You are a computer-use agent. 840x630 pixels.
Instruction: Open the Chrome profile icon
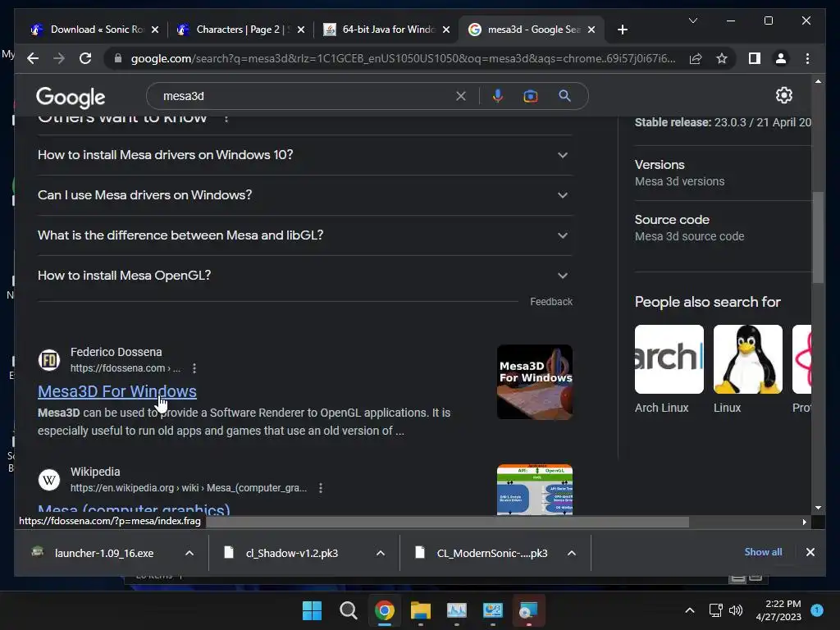pyautogui.click(x=781, y=58)
